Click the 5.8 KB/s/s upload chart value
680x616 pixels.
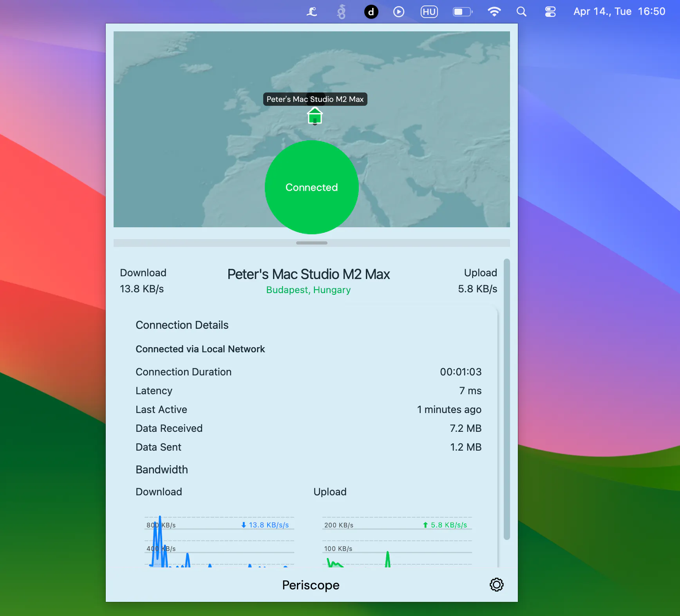[449, 525]
